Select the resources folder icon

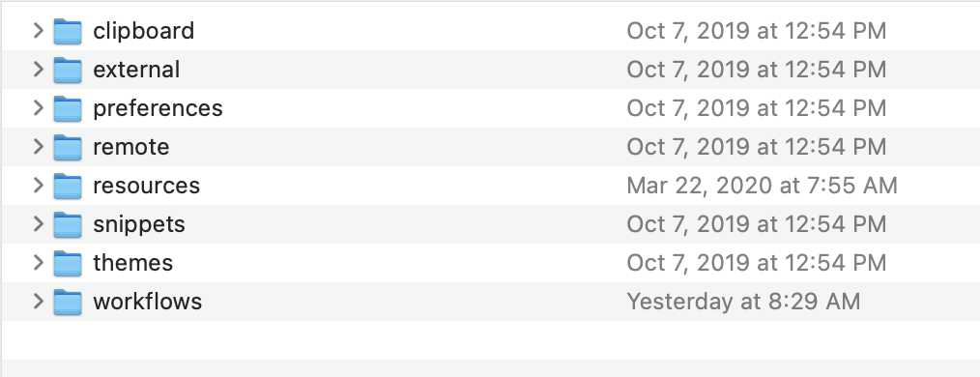[x=68, y=186]
